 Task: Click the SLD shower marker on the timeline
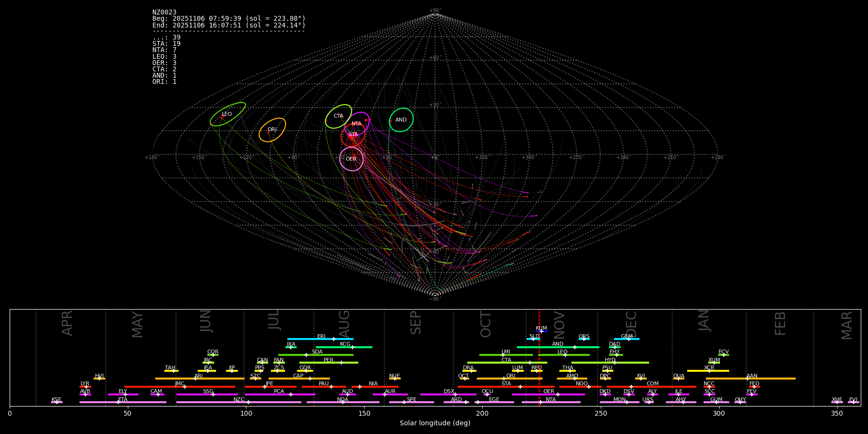[x=533, y=339]
